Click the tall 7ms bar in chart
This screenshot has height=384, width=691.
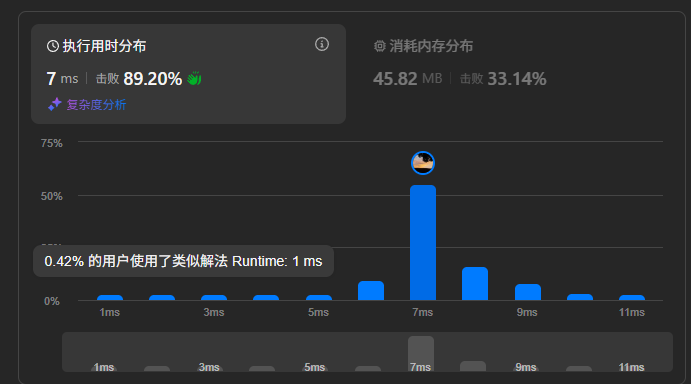(423, 243)
